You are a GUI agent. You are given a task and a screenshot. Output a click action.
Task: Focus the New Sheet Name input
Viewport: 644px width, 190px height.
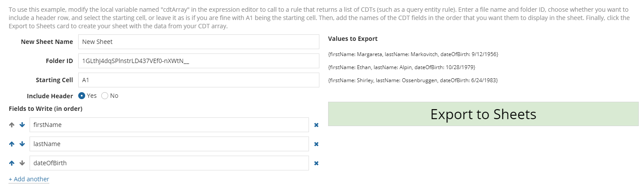[x=199, y=42]
